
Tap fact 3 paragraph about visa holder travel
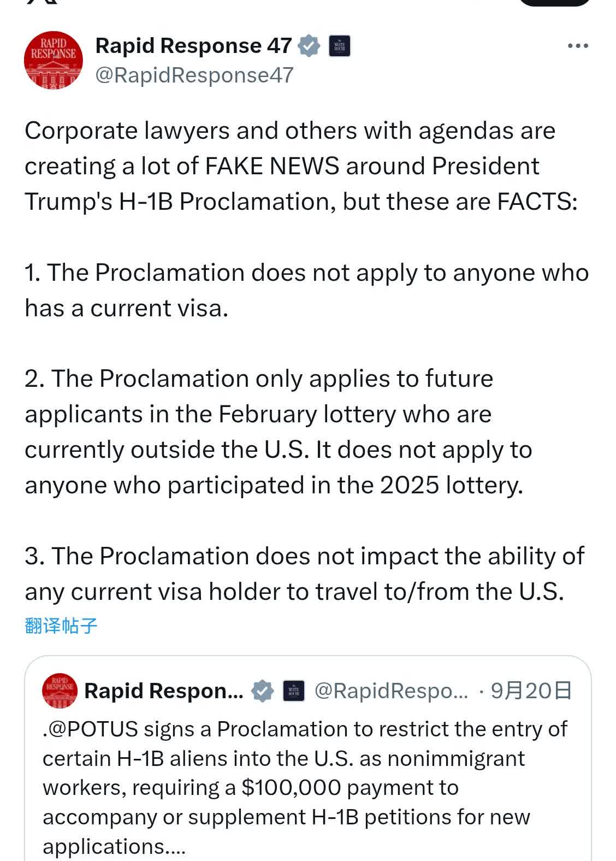(x=305, y=574)
